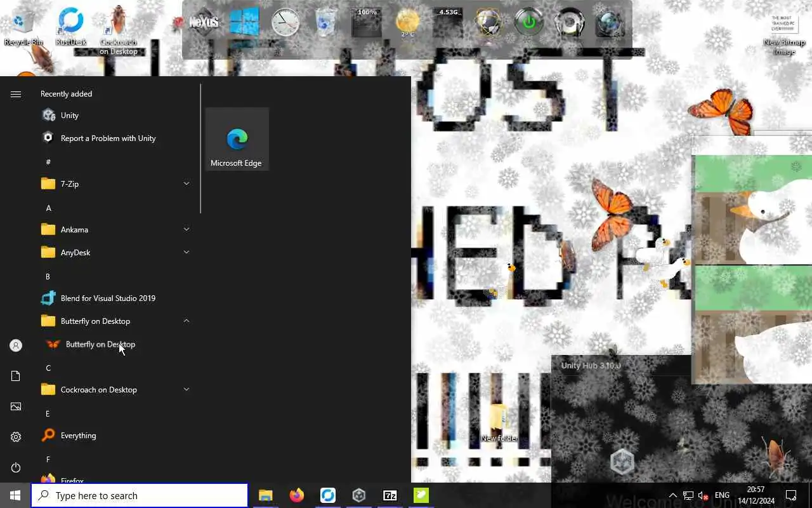Viewport: 812px width, 508px height.
Task: Click the '#' letter header in app list
Action: [x=48, y=162]
